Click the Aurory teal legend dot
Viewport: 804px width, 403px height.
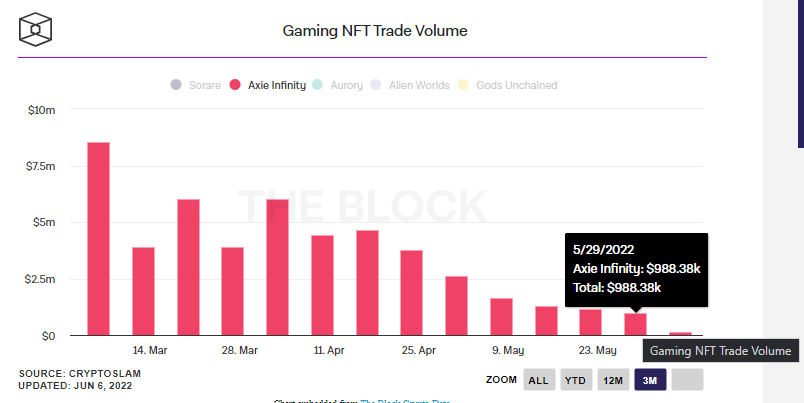tap(319, 85)
